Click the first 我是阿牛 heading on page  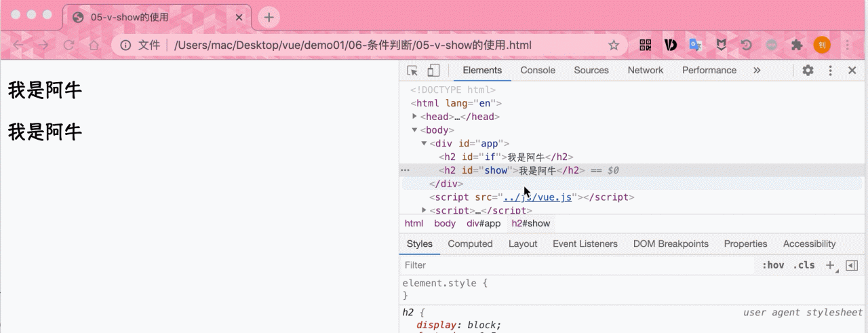pyautogui.click(x=45, y=90)
